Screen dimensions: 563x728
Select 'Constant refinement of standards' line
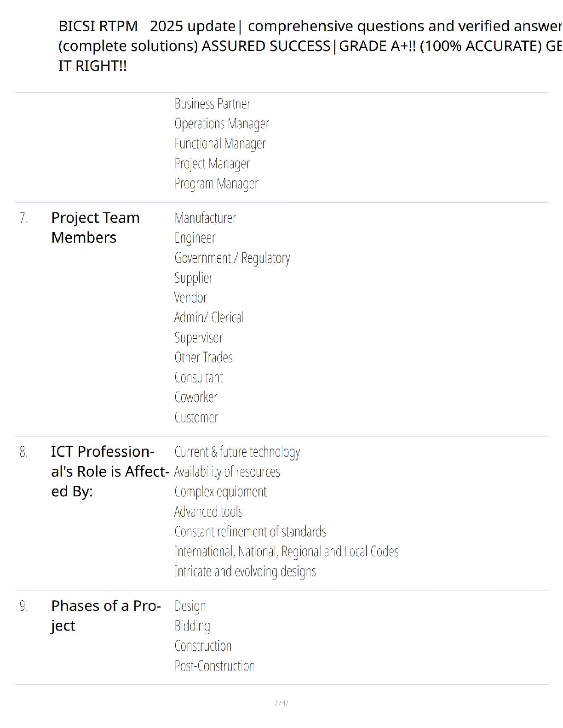point(250,532)
